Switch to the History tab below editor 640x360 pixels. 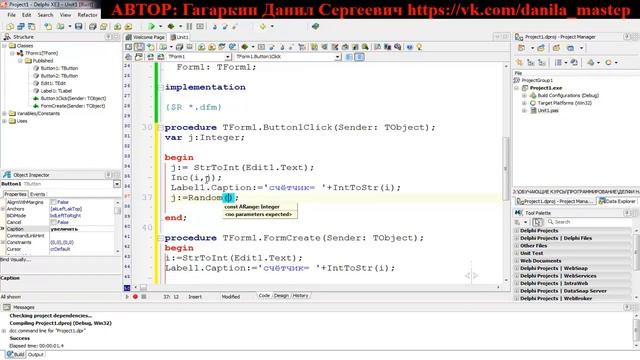coord(300,296)
